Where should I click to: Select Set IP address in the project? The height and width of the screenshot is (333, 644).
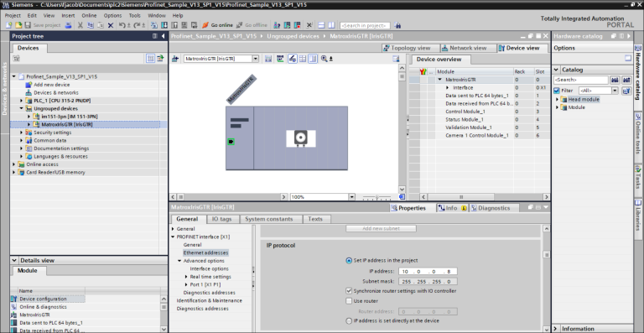(x=349, y=260)
